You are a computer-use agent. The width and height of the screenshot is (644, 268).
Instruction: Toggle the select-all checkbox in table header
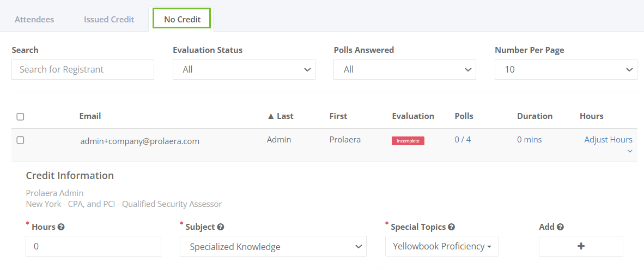(x=20, y=116)
